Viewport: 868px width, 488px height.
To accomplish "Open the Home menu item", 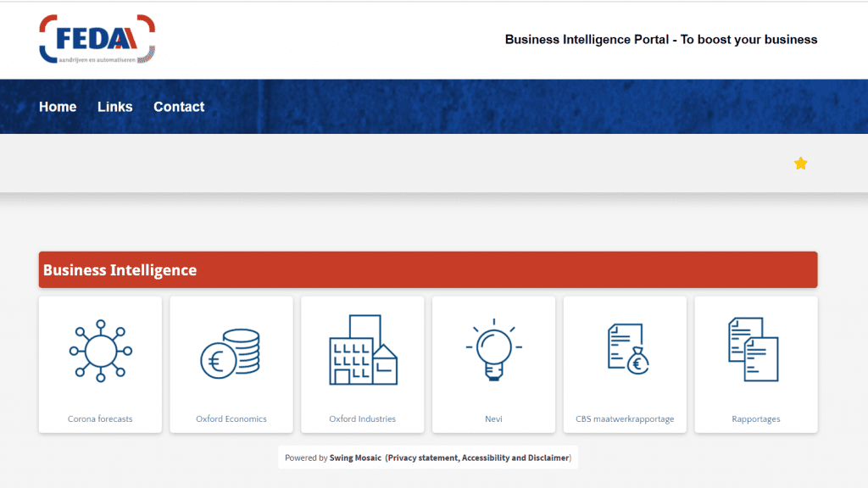I will coord(58,107).
